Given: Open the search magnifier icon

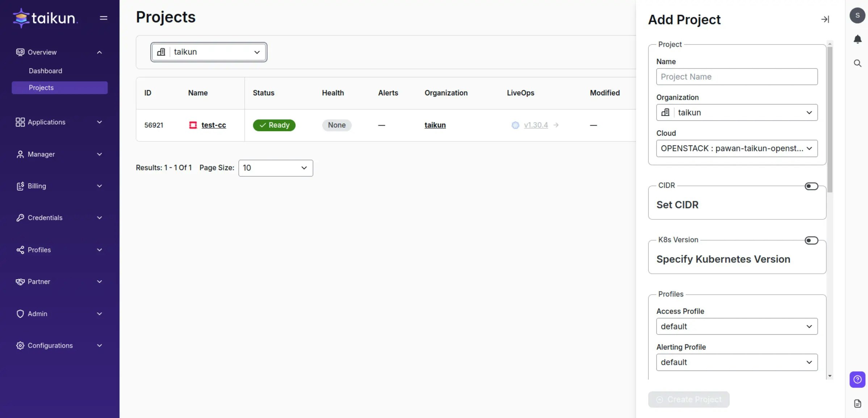Looking at the screenshot, I should point(857,63).
